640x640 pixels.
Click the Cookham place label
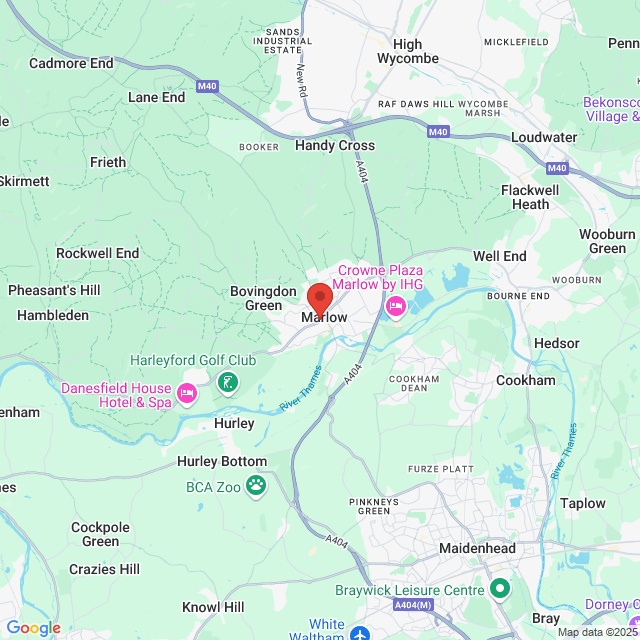526,380
